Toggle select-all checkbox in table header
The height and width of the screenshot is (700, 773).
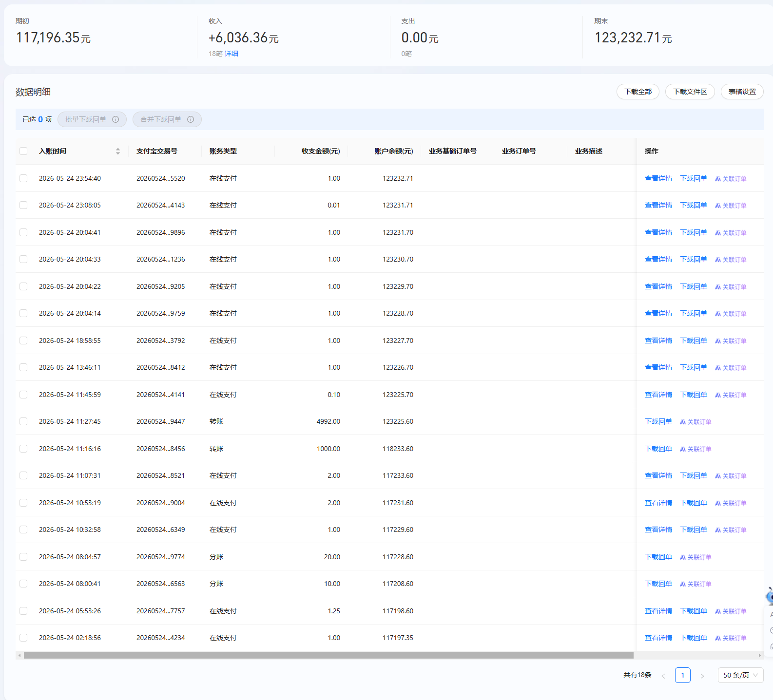tap(23, 151)
